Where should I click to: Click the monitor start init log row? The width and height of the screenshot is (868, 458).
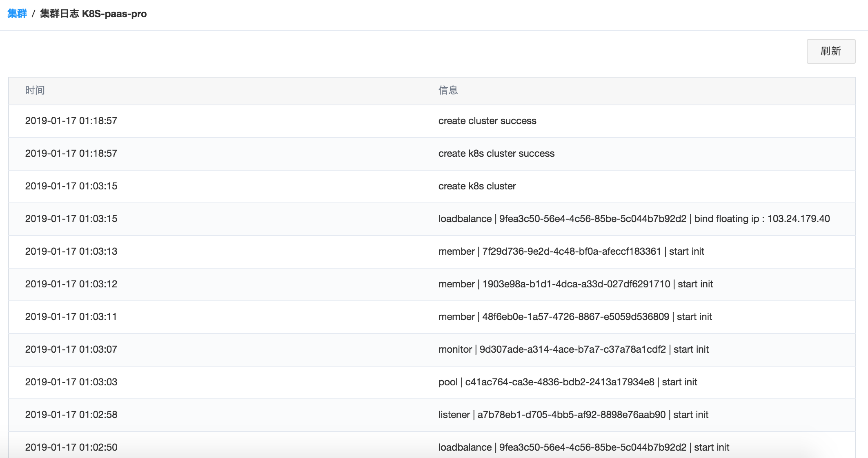click(x=434, y=349)
